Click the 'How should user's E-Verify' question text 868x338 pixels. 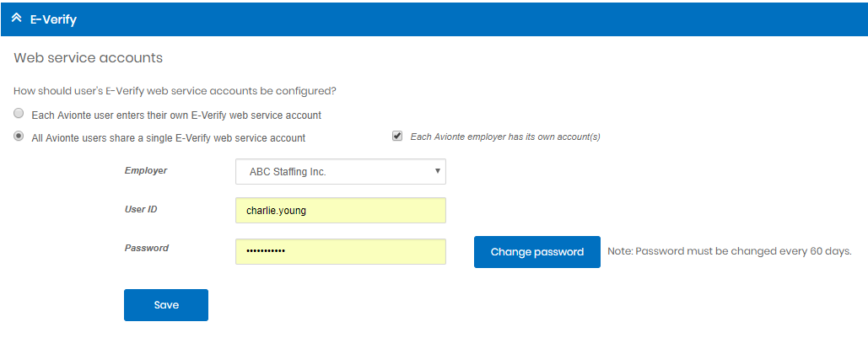175,91
